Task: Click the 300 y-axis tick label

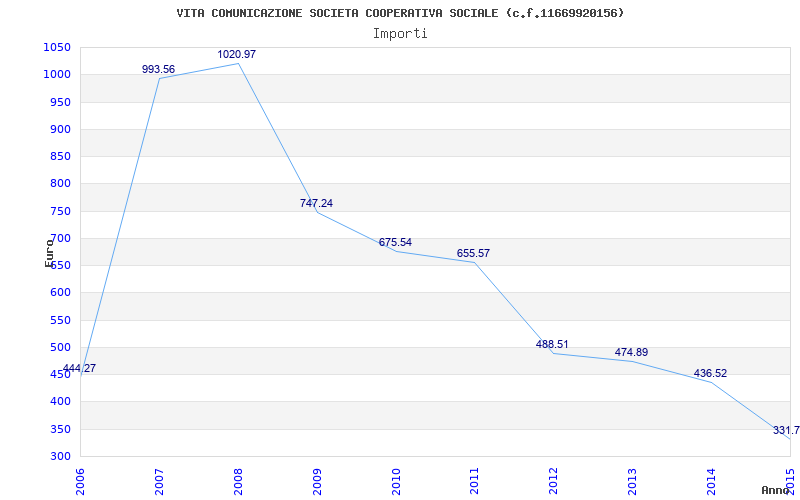Action: 60,457
